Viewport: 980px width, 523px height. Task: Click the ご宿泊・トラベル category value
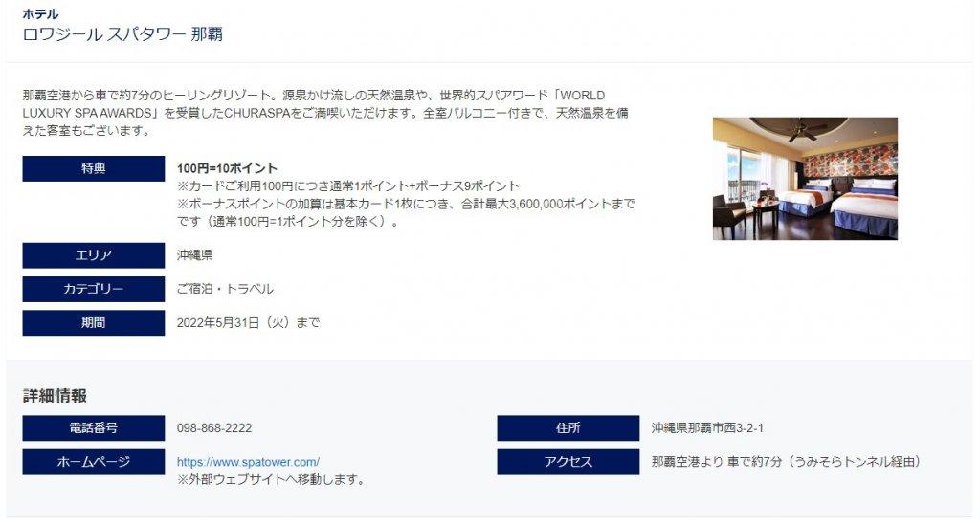225,289
